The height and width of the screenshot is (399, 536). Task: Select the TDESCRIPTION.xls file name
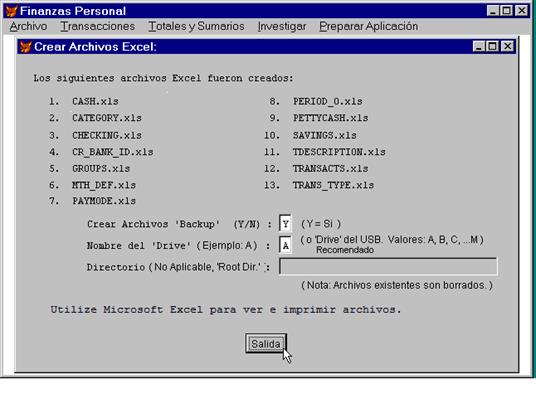[339, 151]
